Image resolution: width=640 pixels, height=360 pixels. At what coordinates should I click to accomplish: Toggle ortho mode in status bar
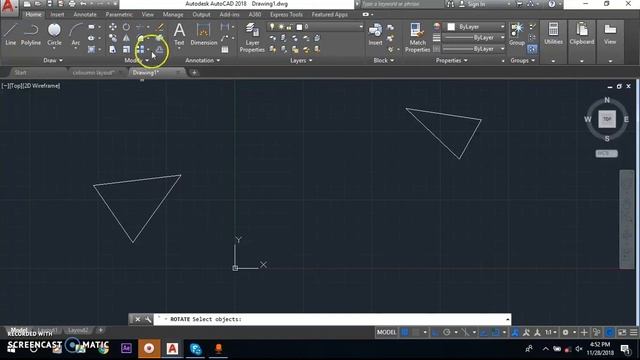pos(436,332)
